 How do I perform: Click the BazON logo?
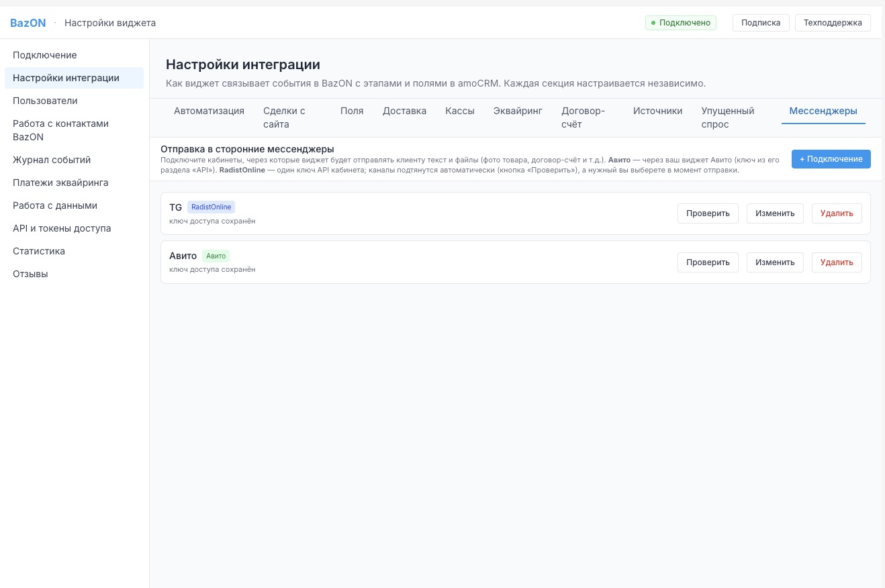pyautogui.click(x=28, y=23)
